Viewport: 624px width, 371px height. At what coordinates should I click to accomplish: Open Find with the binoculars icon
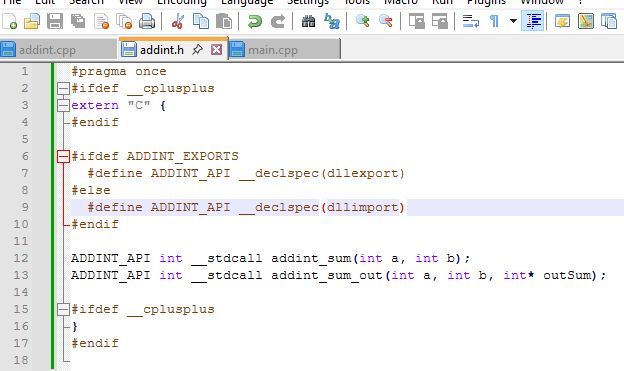coord(308,21)
